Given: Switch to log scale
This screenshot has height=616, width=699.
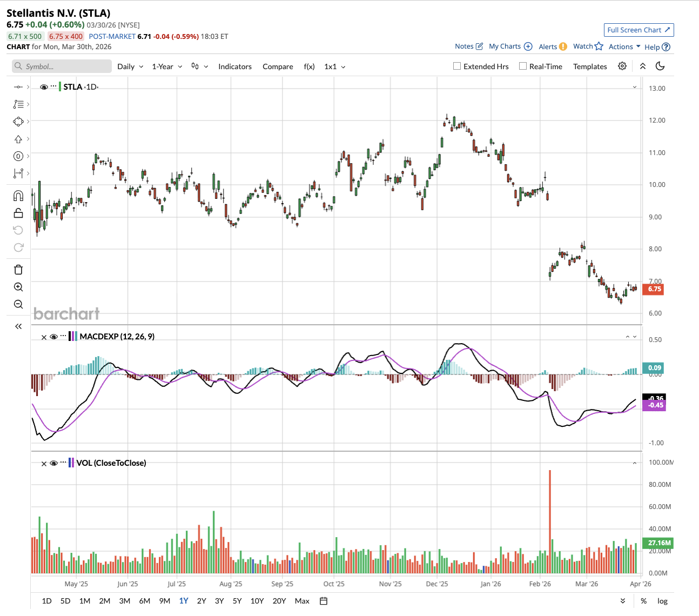Looking at the screenshot, I should point(662,601).
